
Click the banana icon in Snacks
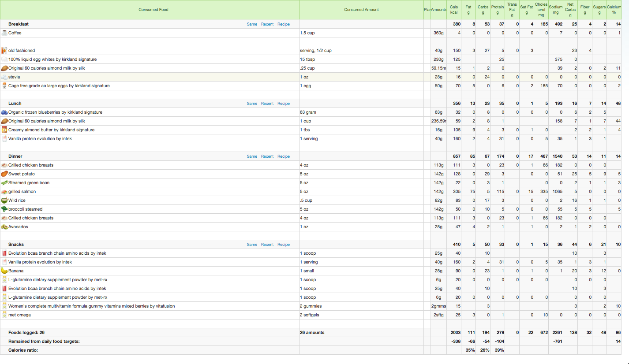[4, 271]
